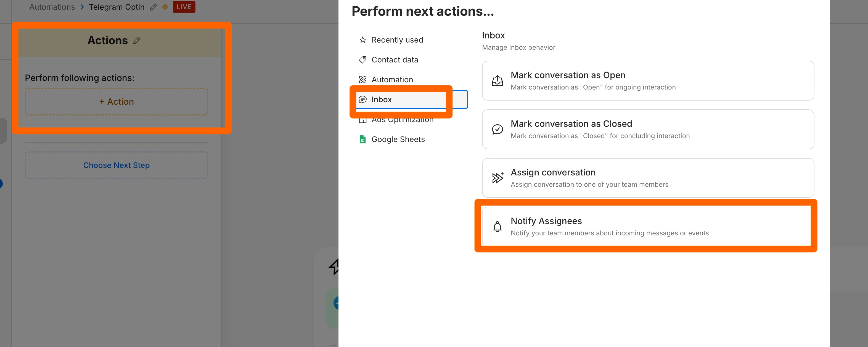
Task: Click the checkmark bubble icon for Mark as Closed
Action: coord(497,129)
